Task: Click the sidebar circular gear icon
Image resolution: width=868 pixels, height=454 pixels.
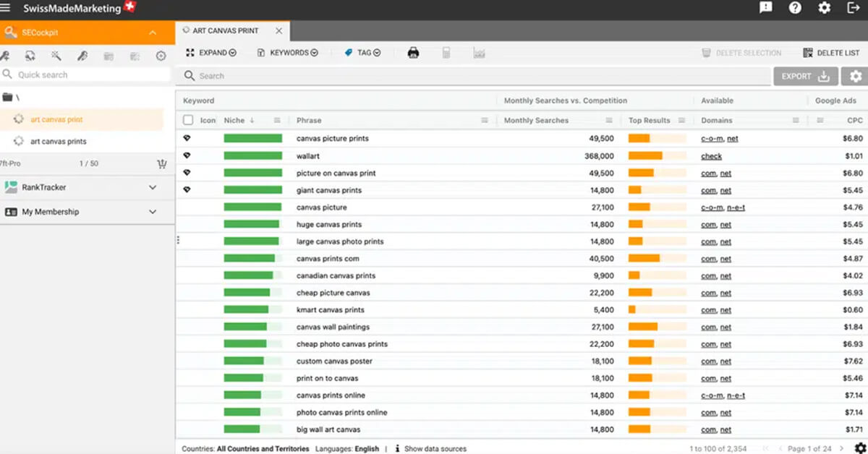Action: 161,56
